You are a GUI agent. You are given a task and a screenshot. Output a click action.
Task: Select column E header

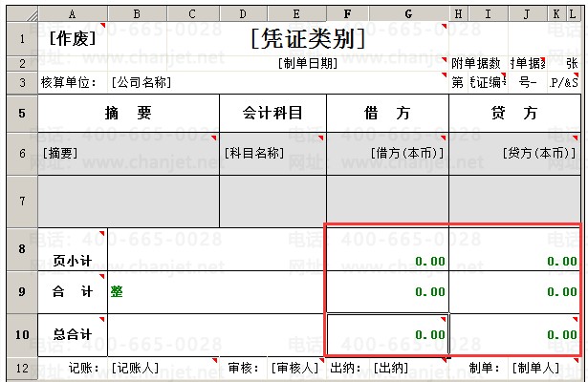pyautogui.click(x=296, y=14)
